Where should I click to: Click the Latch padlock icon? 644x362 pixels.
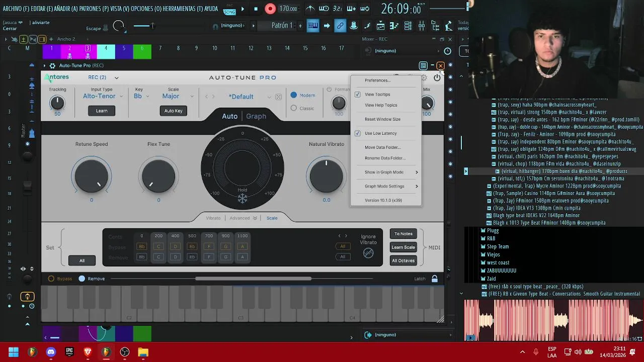tap(434, 279)
